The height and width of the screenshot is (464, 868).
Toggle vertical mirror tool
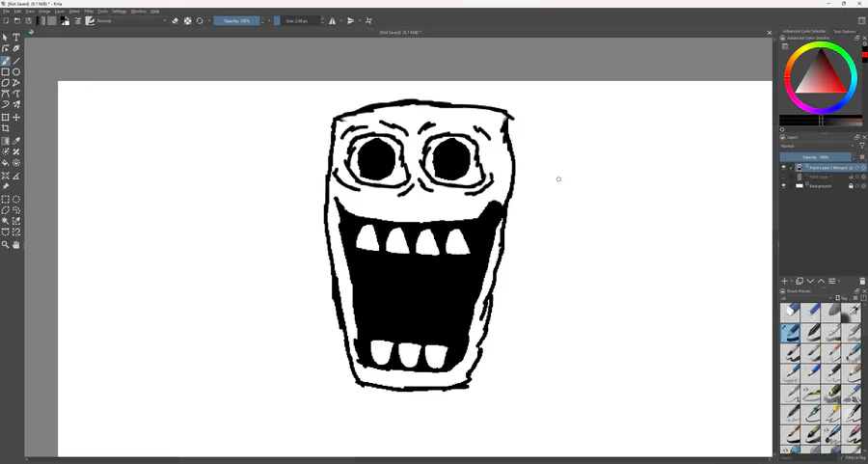click(x=351, y=21)
